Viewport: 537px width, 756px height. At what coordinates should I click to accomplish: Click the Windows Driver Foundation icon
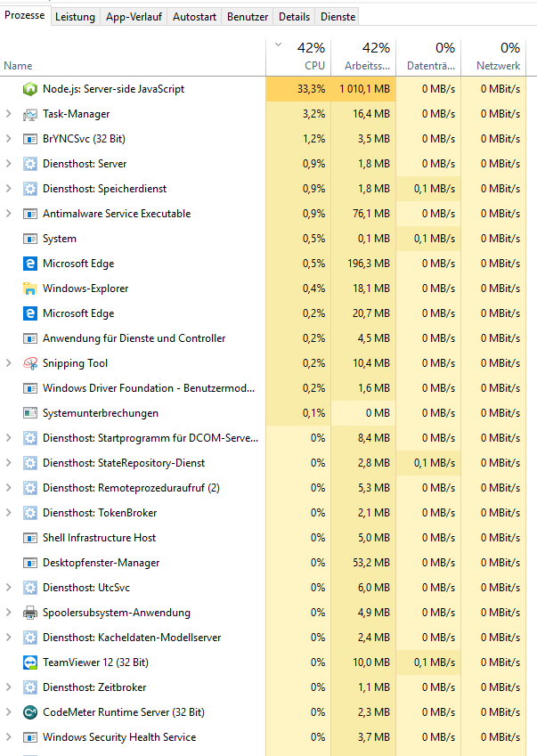(x=30, y=388)
